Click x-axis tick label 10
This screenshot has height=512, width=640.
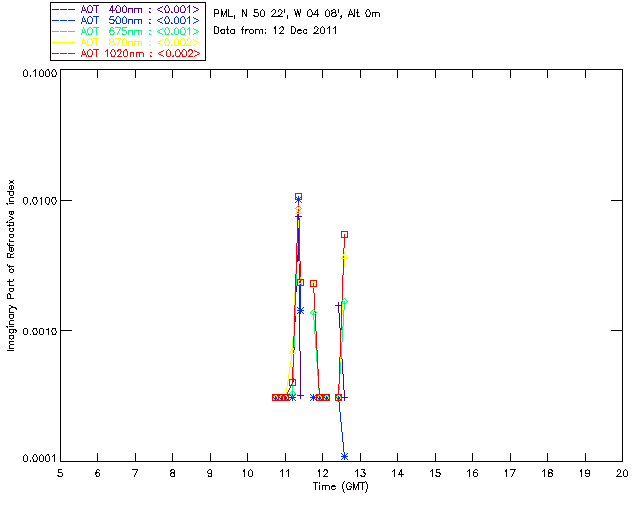pos(247,473)
